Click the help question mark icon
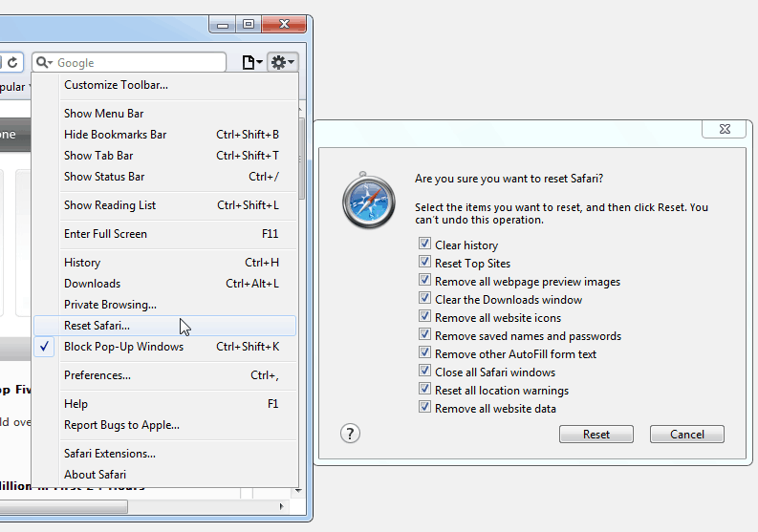 pos(350,434)
